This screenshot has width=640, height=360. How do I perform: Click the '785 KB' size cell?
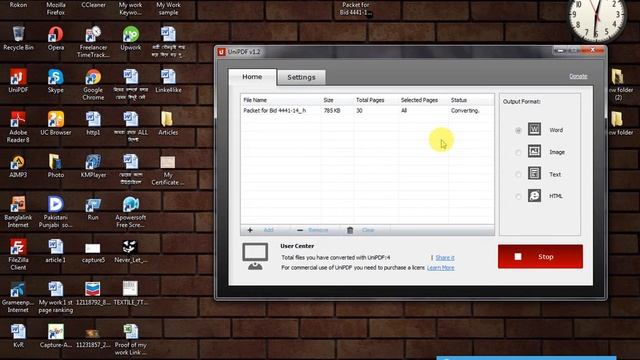[x=332, y=111]
